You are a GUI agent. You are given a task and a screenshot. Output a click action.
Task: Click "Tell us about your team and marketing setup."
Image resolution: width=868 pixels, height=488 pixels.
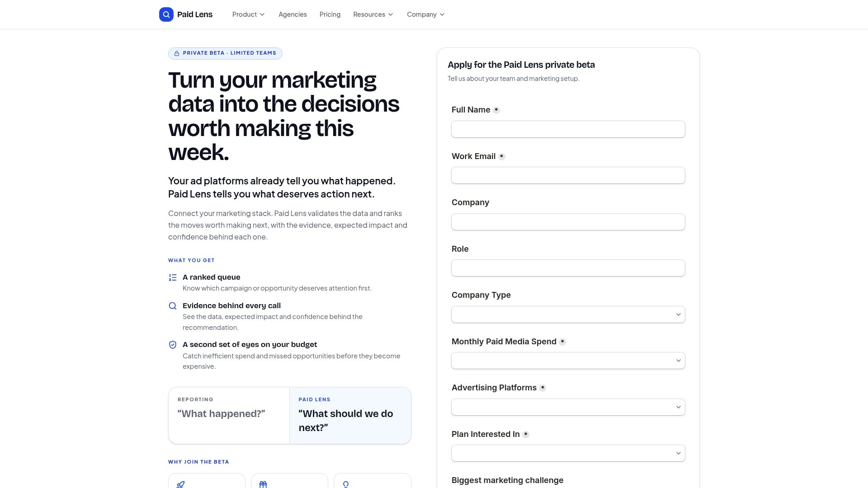click(x=514, y=79)
